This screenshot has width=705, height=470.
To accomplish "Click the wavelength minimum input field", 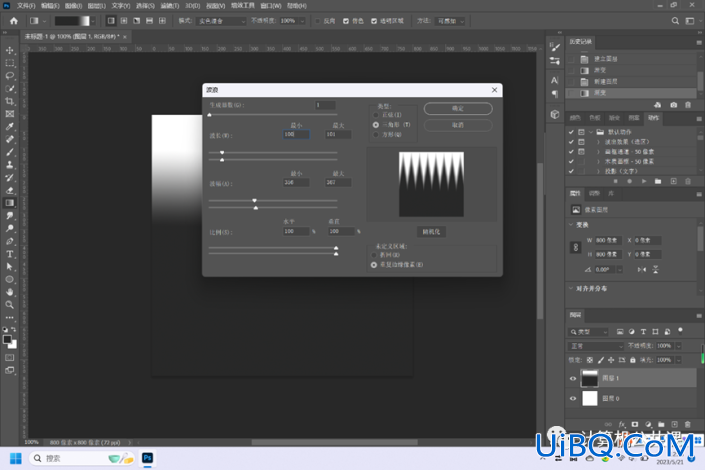I will point(296,134).
